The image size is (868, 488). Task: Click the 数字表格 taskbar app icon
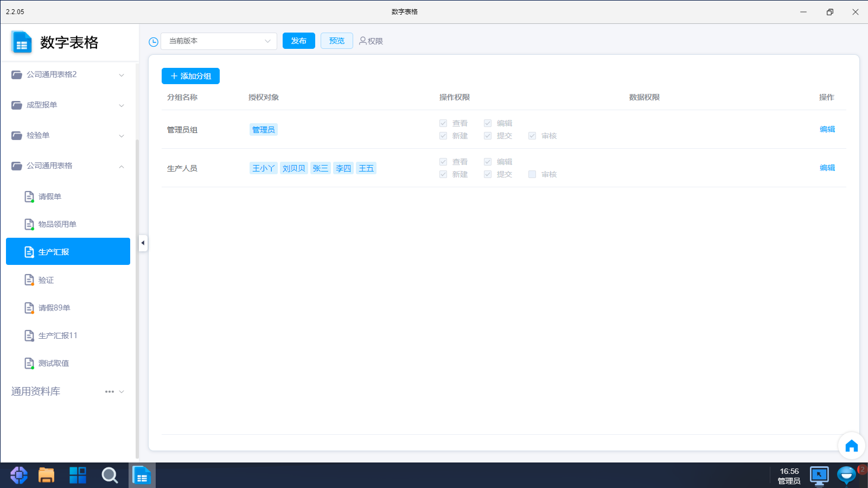point(142,476)
